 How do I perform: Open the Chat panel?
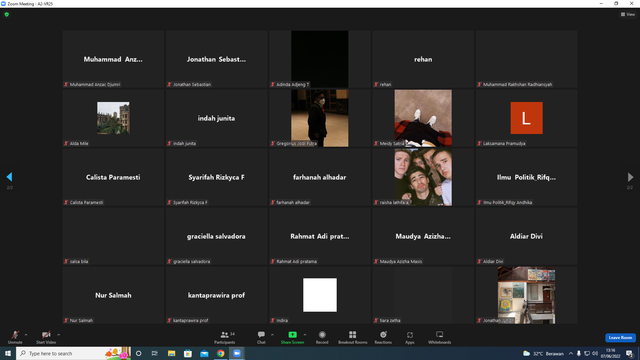click(261, 337)
